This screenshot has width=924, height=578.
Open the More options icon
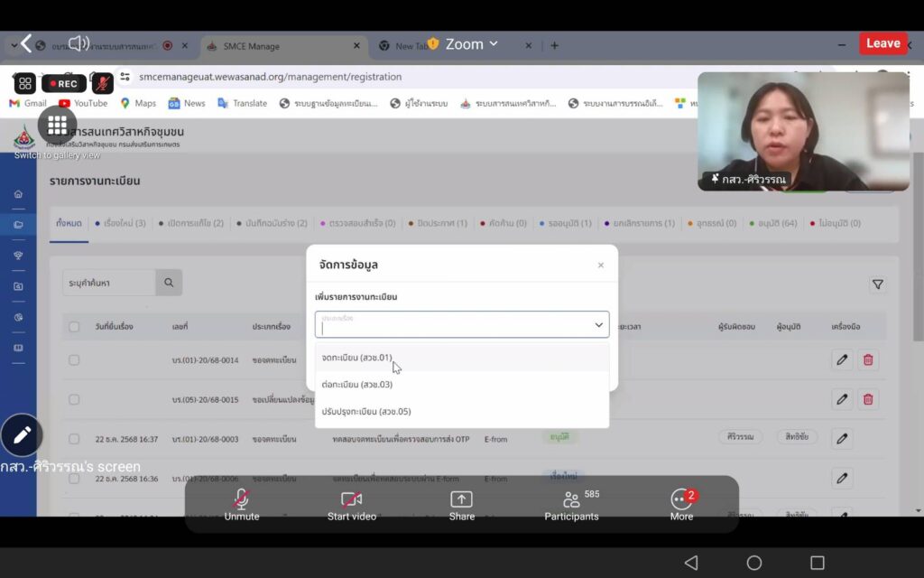pyautogui.click(x=681, y=499)
